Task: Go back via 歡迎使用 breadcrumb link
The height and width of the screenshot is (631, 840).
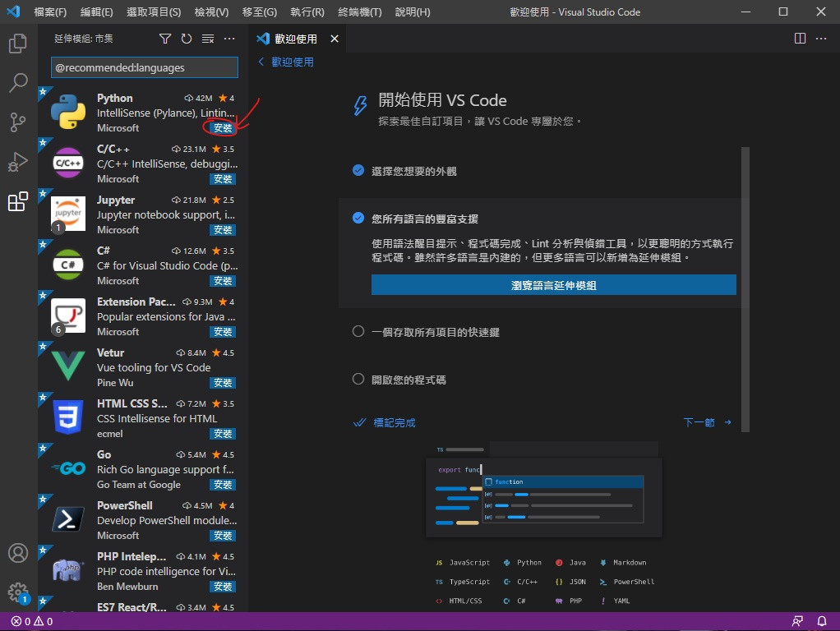Action: [x=286, y=62]
